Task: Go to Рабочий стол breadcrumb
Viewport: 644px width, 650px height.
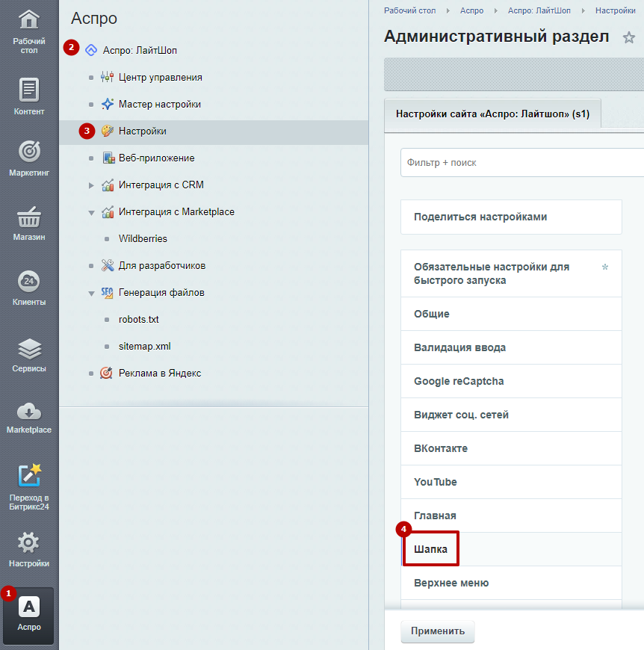Action: pos(409,10)
